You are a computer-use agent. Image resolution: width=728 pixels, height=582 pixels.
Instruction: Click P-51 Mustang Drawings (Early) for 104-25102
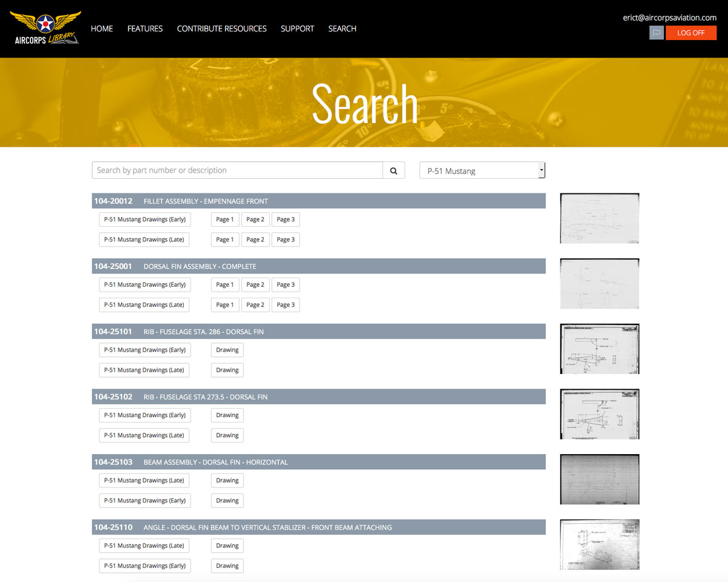pyautogui.click(x=144, y=415)
